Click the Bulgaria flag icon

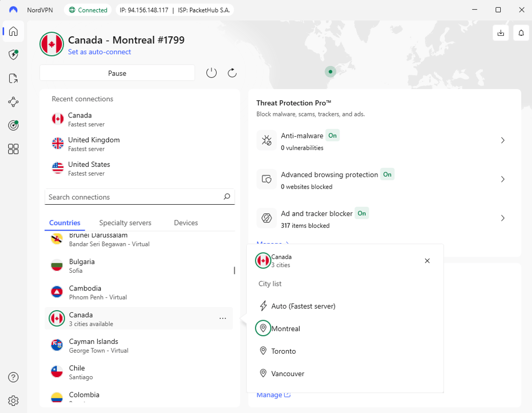[x=57, y=265]
